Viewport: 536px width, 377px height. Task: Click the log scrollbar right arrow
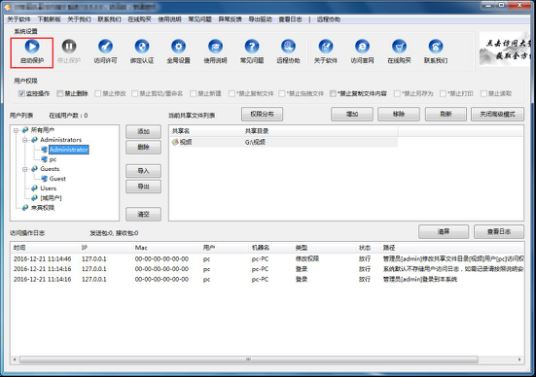(x=520, y=359)
